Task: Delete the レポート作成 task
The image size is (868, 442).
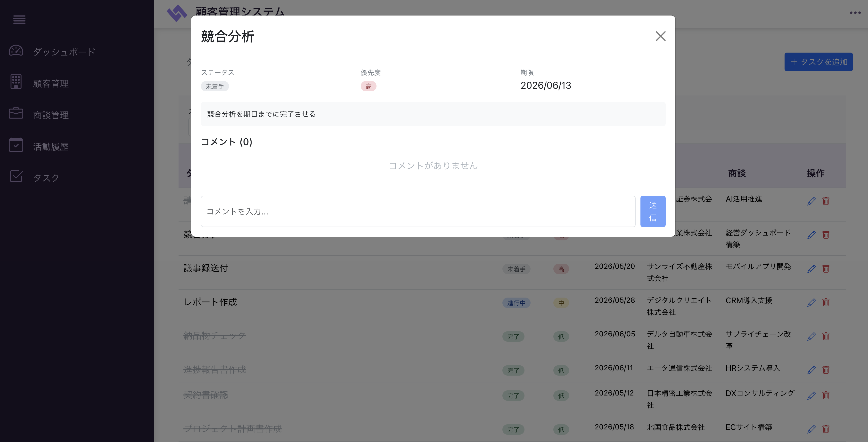Action: click(826, 302)
